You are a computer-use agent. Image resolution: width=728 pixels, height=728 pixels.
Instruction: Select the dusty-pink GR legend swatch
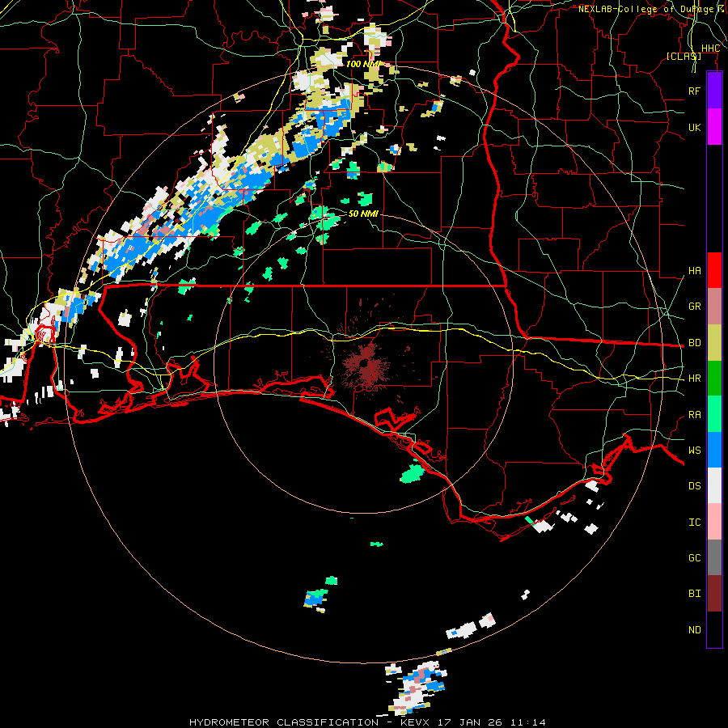(x=714, y=307)
